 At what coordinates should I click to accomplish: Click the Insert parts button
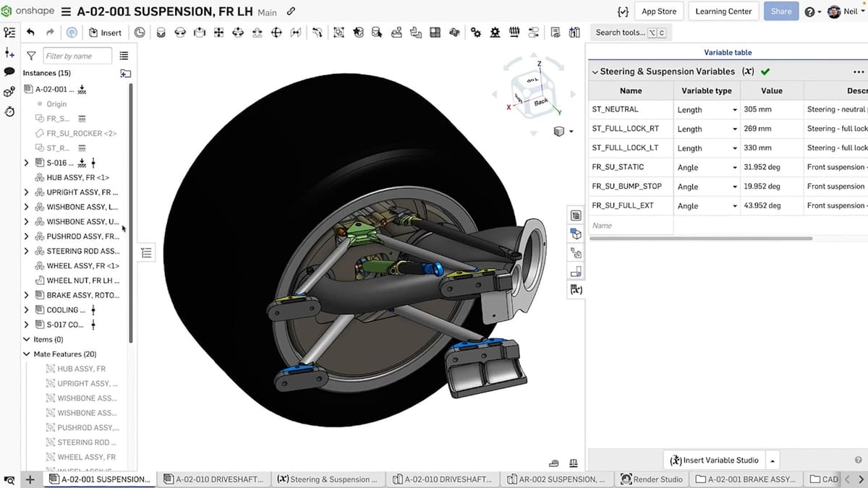pos(105,33)
